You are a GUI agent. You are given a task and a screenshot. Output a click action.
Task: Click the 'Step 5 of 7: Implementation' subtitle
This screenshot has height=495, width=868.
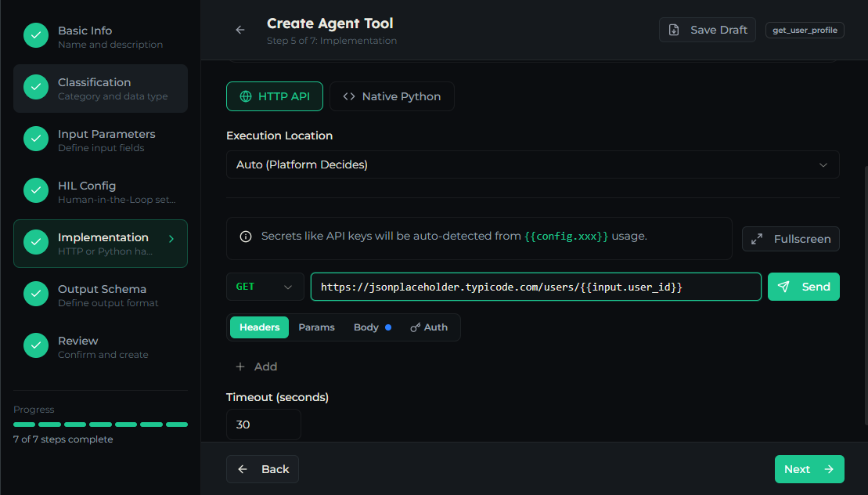[332, 41]
